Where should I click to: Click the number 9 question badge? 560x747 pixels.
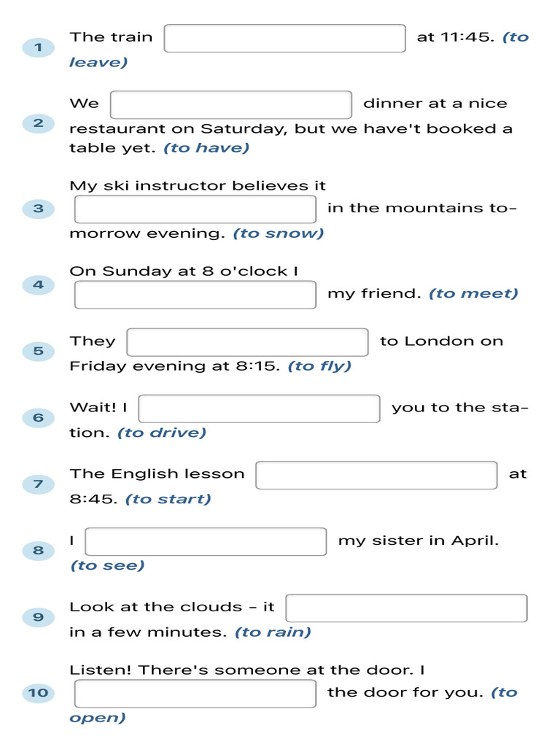[x=38, y=617]
